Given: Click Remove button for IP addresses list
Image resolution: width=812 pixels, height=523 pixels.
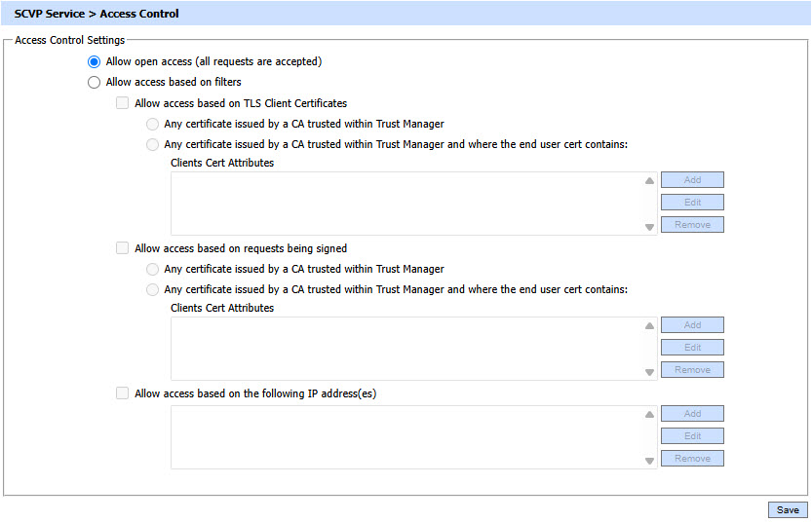Looking at the screenshot, I should 692,459.
